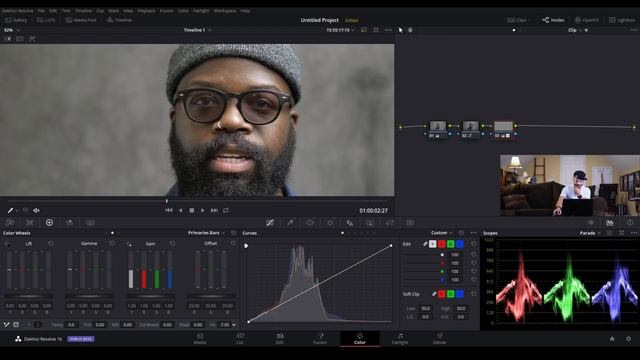Pick white point with Gain picker
This screenshot has width=640, height=360.
(129, 244)
